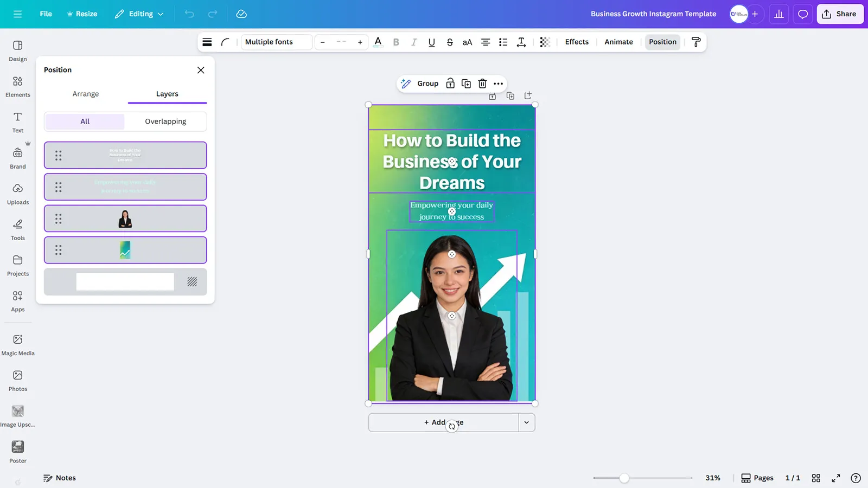The width and height of the screenshot is (868, 488).
Task: Select the woman photo layer thumbnail
Action: point(125,219)
